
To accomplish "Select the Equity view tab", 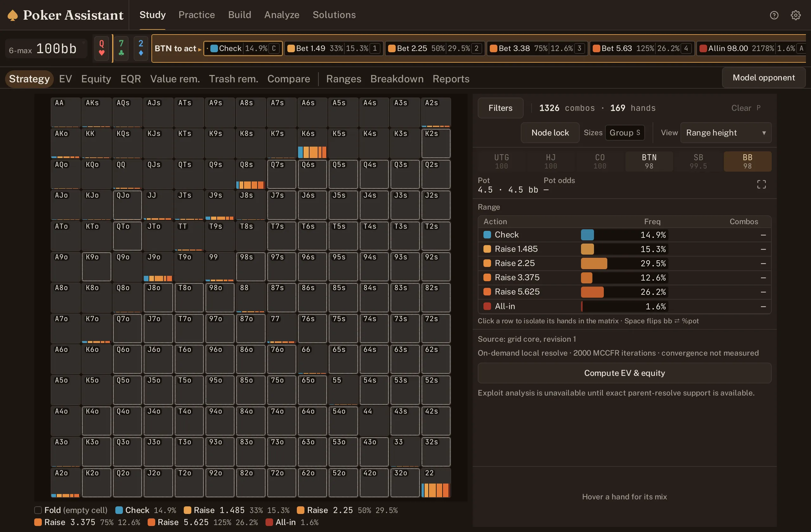I will tap(96, 79).
